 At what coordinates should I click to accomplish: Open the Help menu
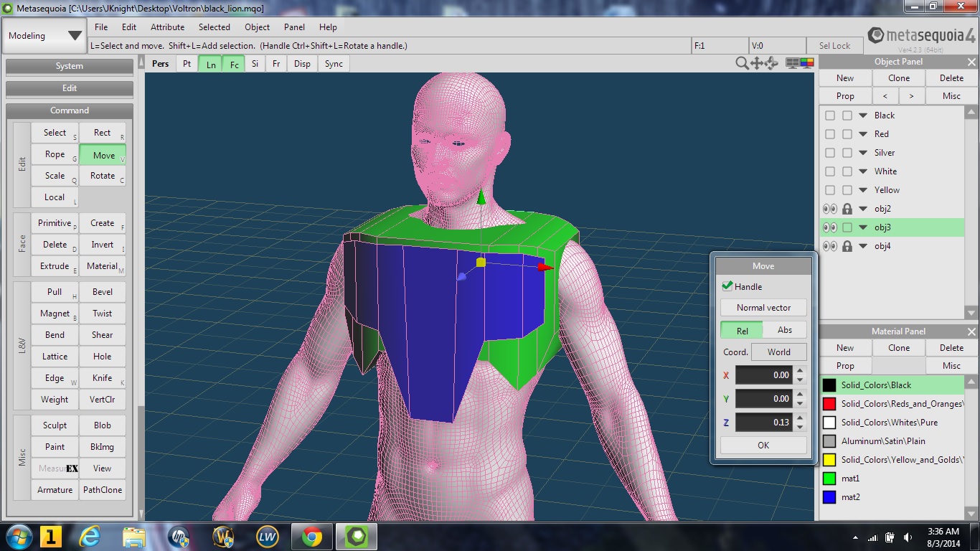[x=328, y=27]
